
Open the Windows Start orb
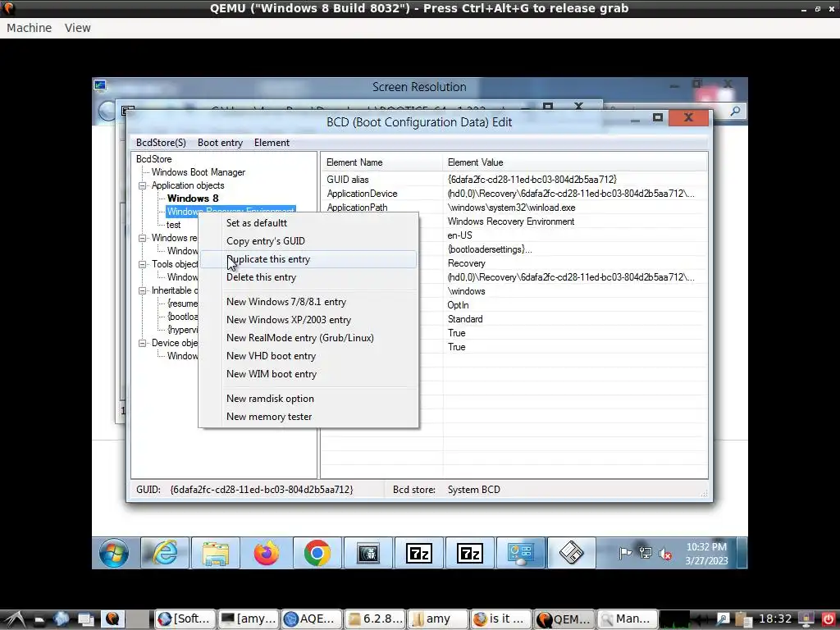[113, 553]
